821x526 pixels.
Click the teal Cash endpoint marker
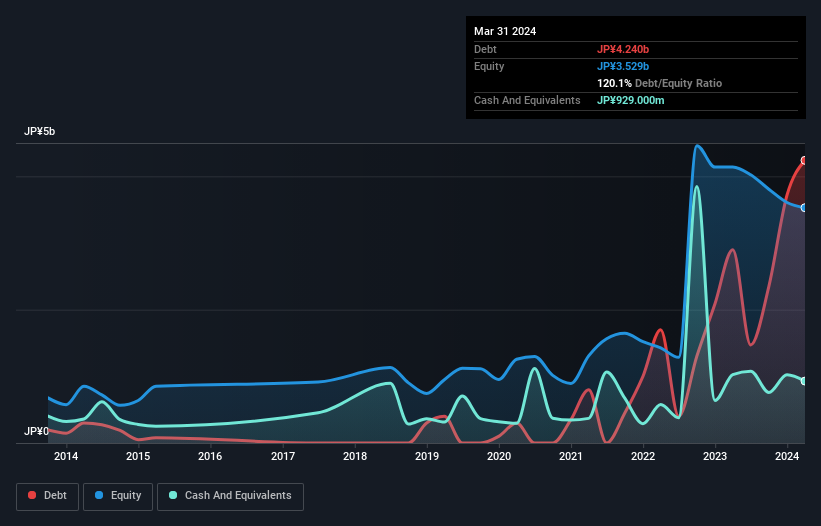pos(804,381)
